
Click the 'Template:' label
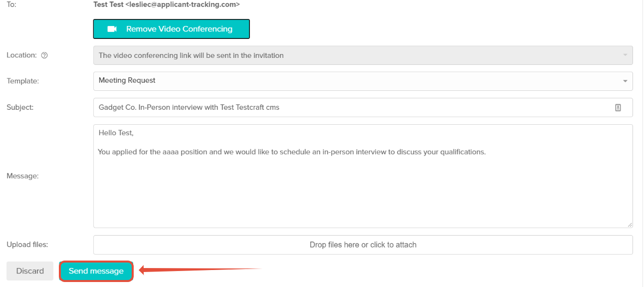pos(22,81)
